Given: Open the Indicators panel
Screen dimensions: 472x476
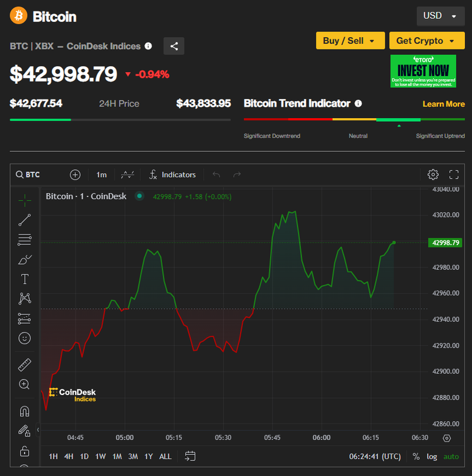Looking at the screenshot, I should pyautogui.click(x=172, y=174).
